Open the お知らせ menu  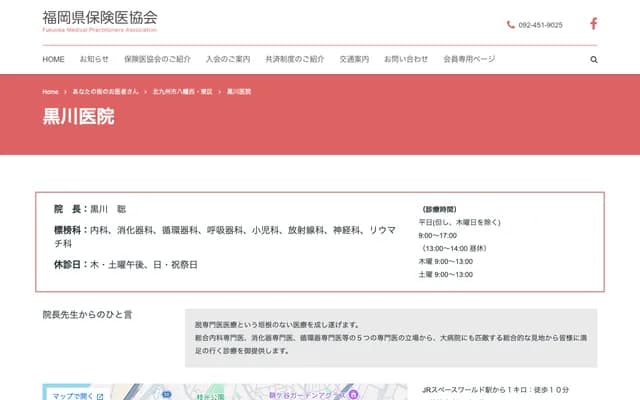tap(95, 60)
